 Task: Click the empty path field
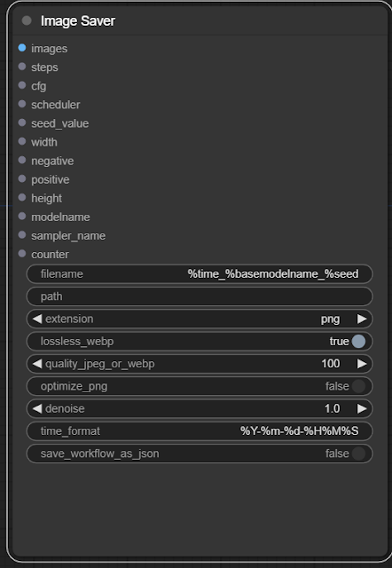[x=200, y=296]
